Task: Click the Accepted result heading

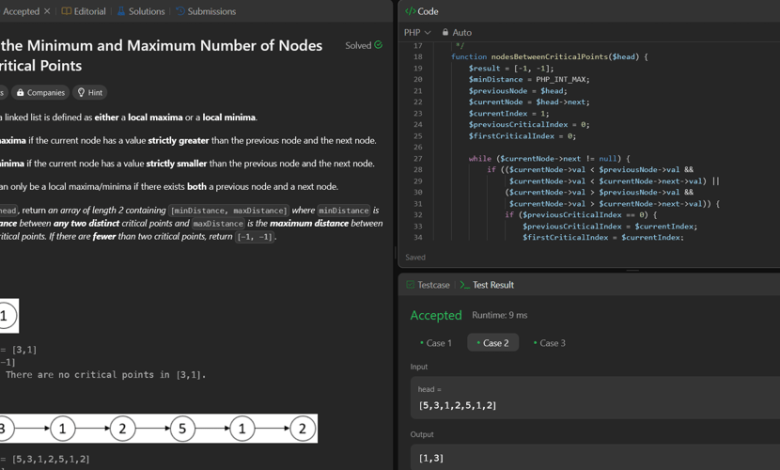Action: 436,315
